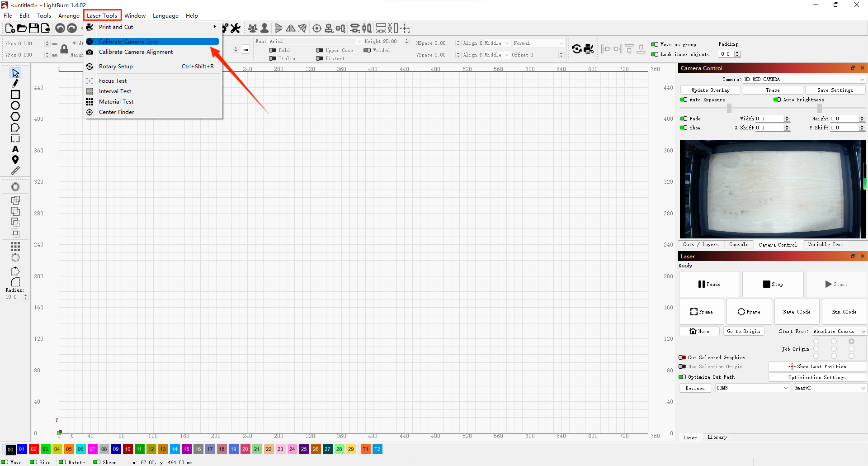
Task: Select the Draw Lines pencil tool
Action: tap(15, 84)
